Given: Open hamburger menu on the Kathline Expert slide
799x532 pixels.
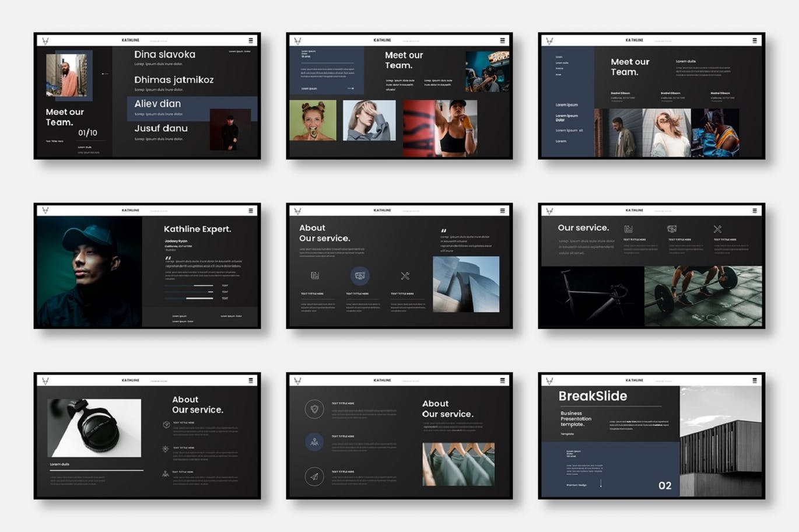Looking at the screenshot, I should click(x=251, y=211).
